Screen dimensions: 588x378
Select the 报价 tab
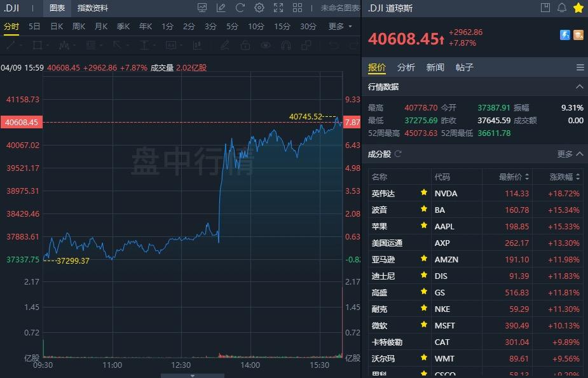tap(376, 67)
